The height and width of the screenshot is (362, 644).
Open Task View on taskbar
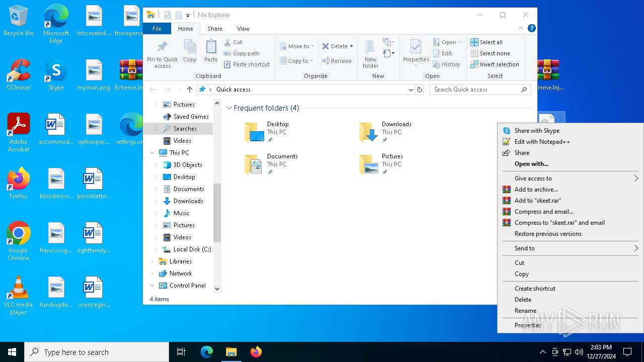click(181, 352)
